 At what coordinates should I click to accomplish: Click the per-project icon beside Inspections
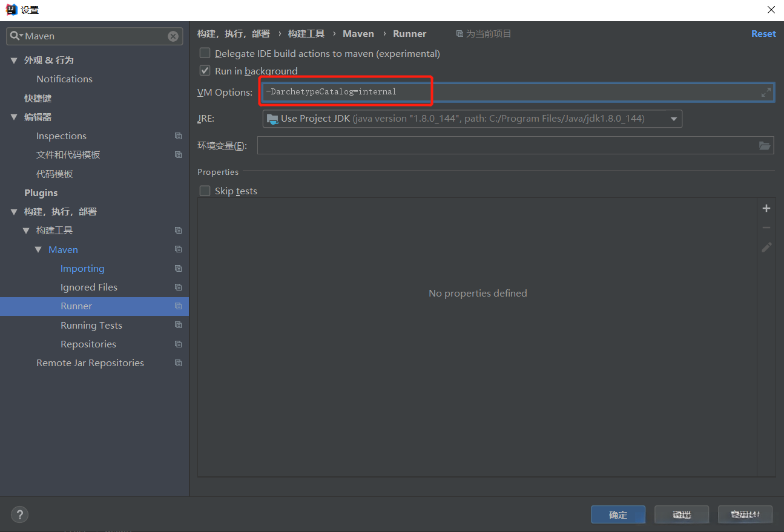click(x=178, y=136)
